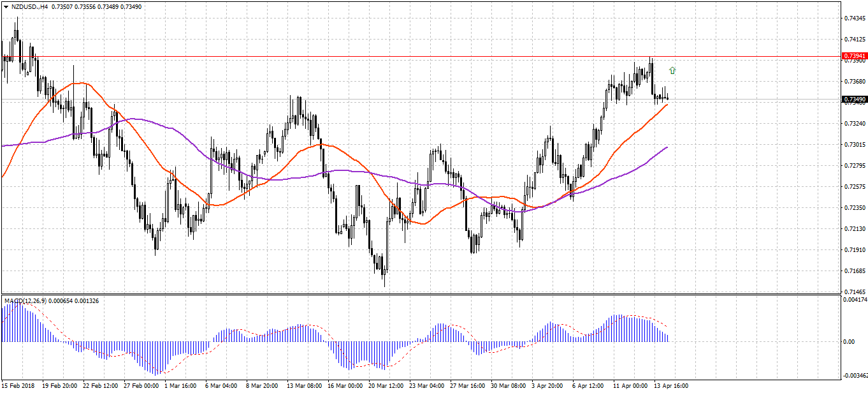868x393 pixels.
Task: Open the chart dropdown triangle beside NZDUSD
Action: click(x=6, y=6)
